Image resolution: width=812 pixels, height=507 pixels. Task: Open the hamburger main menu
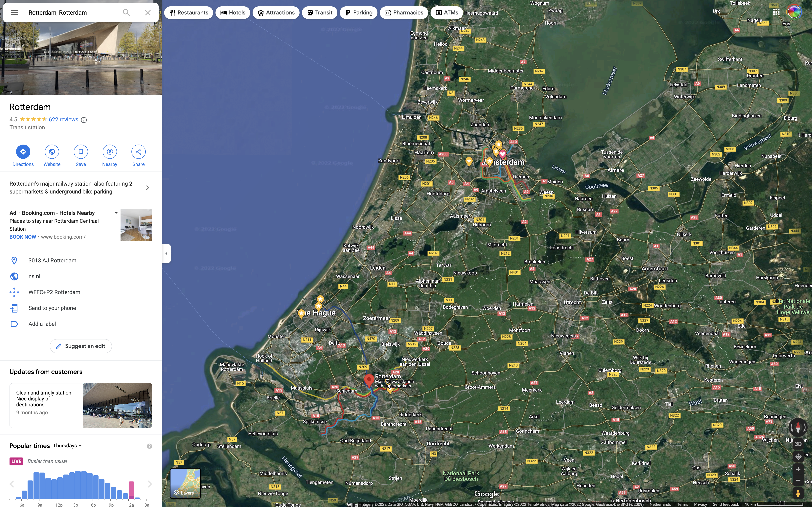click(14, 13)
